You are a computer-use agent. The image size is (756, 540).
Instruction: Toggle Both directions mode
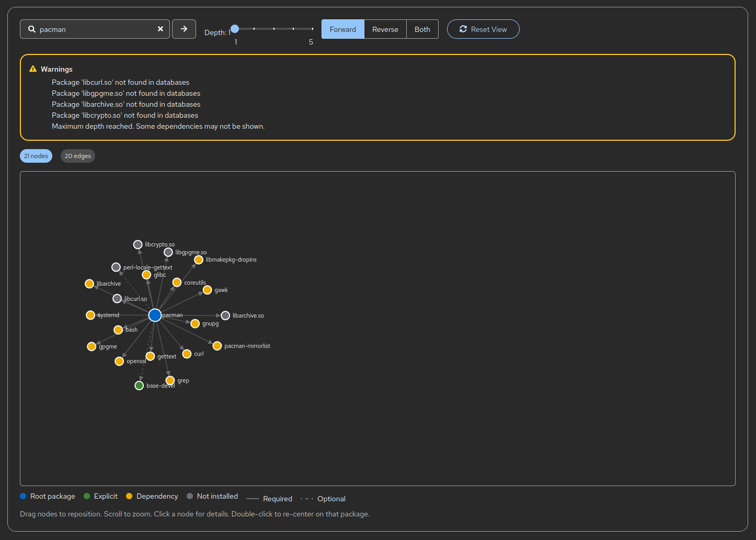point(422,29)
